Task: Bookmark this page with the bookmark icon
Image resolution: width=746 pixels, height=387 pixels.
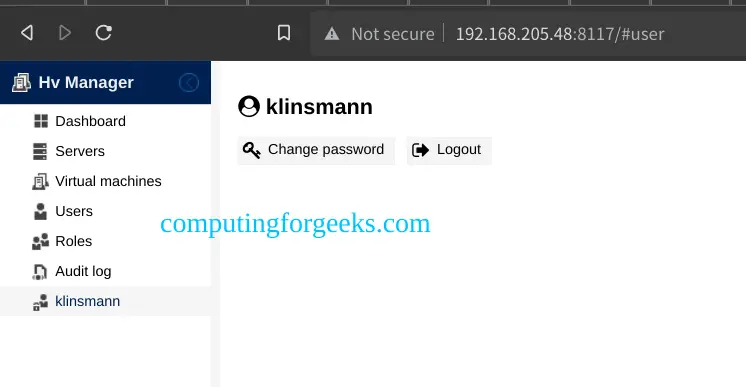Action: click(x=284, y=33)
